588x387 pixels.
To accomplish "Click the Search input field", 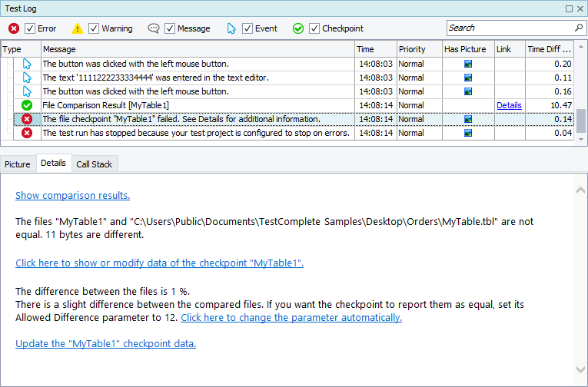I will click(509, 28).
